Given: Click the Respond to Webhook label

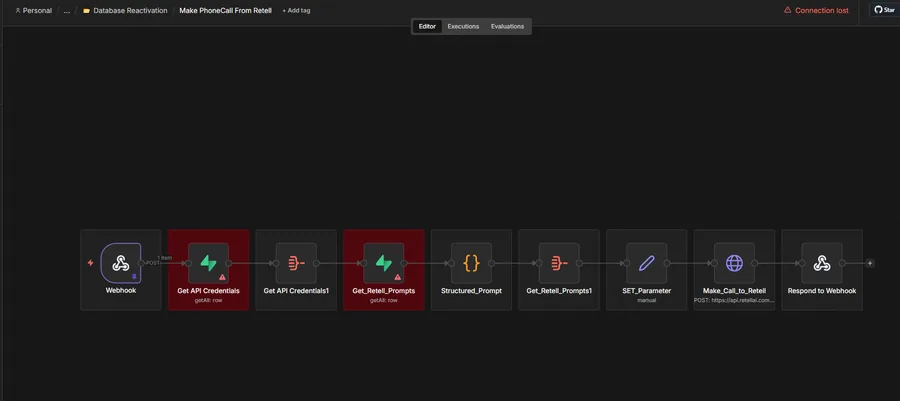Looking at the screenshot, I should [x=822, y=291].
